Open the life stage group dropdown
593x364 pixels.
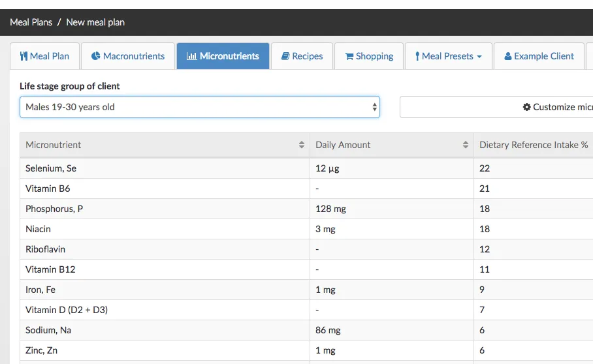coord(199,107)
